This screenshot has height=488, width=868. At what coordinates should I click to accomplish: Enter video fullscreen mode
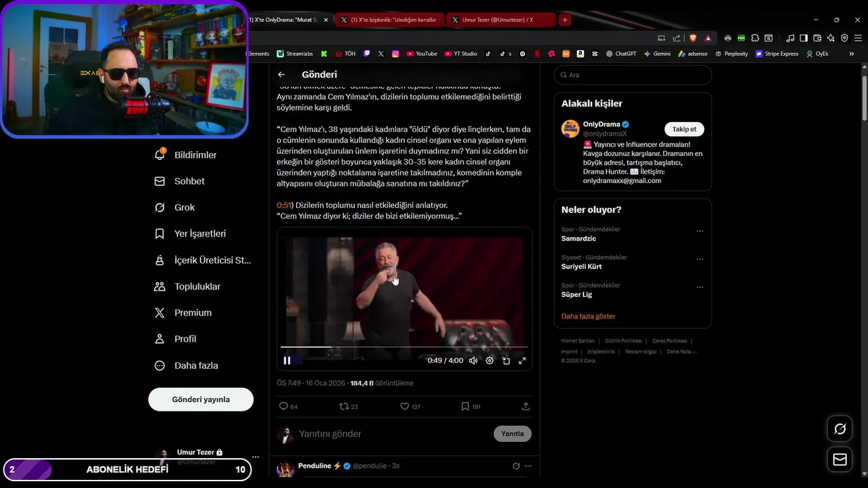pyautogui.click(x=522, y=361)
